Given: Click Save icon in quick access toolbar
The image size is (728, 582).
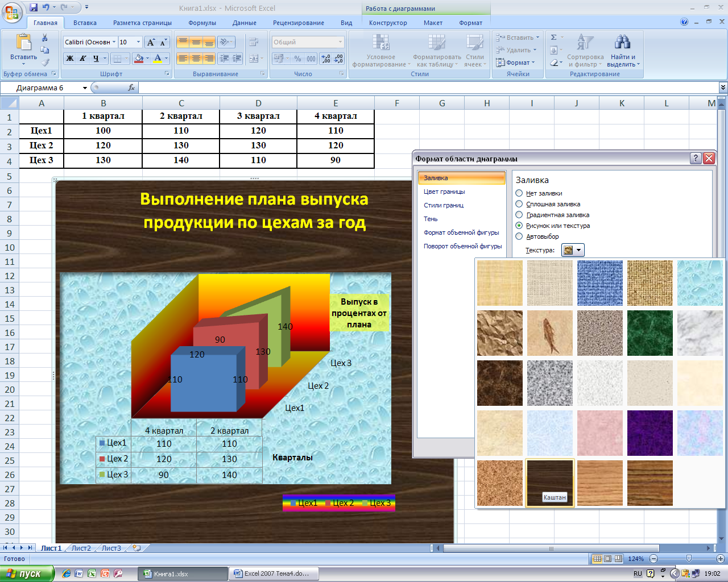Looking at the screenshot, I should [x=34, y=7].
